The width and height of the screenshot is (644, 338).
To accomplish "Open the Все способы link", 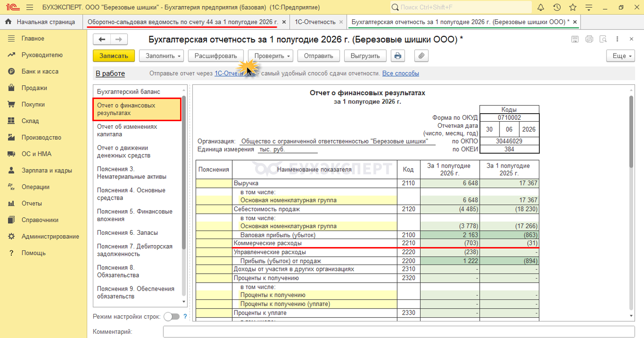I will (x=401, y=73).
